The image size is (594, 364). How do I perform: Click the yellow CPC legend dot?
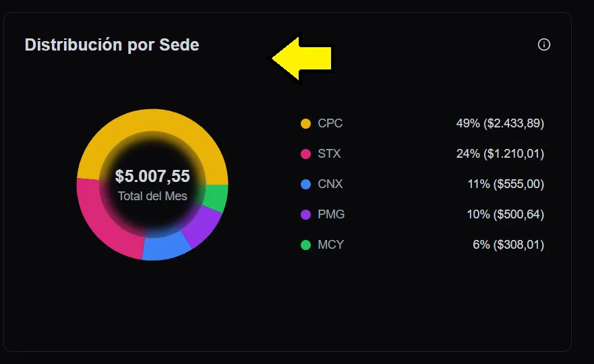click(305, 124)
